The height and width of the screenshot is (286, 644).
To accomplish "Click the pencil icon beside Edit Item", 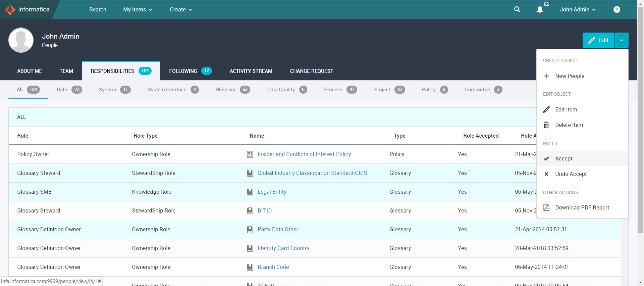I will [546, 109].
